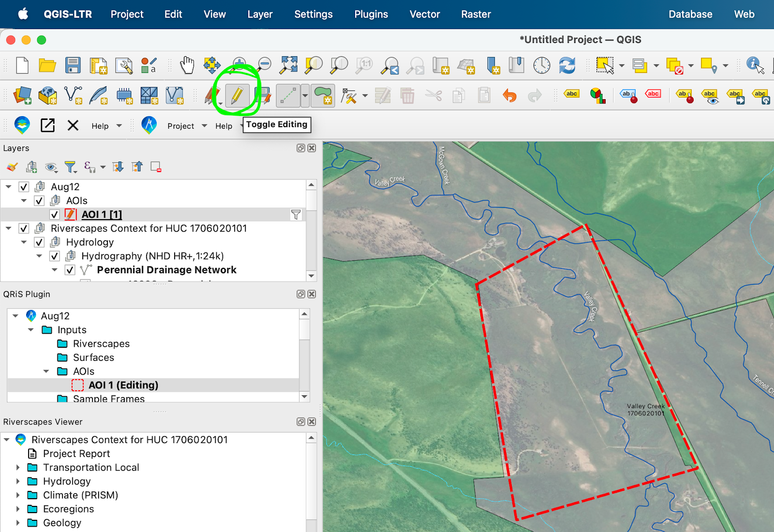Click the filter icon on AOI 1 row

pos(296,215)
